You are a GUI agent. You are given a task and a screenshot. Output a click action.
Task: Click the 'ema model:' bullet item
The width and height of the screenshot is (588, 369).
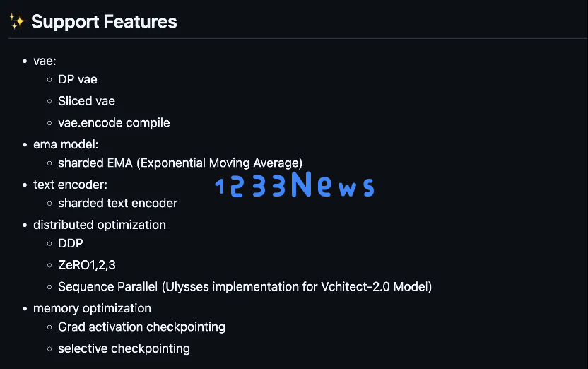pos(66,144)
